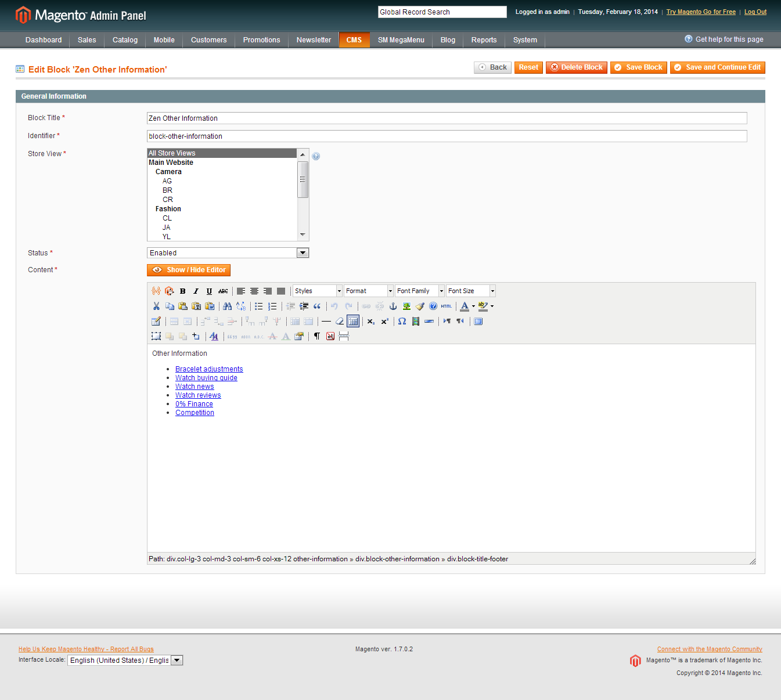Click the Paste as Plain Text icon
The height and width of the screenshot is (700, 781).
(196, 306)
